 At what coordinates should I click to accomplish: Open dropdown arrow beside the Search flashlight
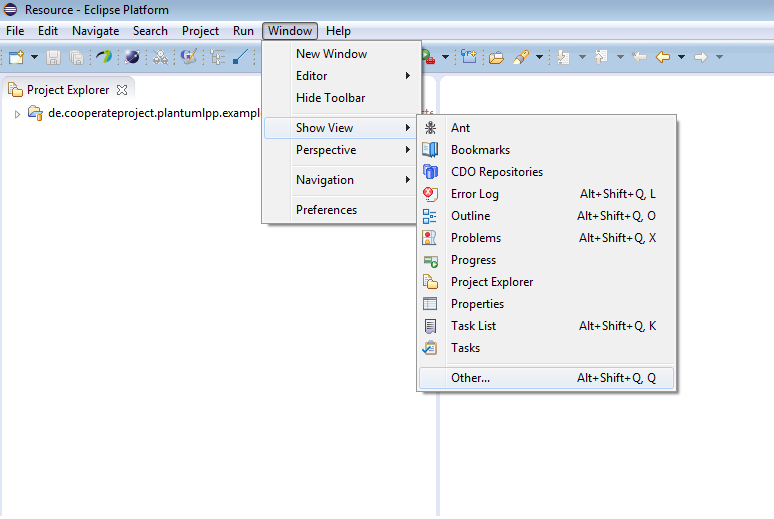click(x=539, y=58)
